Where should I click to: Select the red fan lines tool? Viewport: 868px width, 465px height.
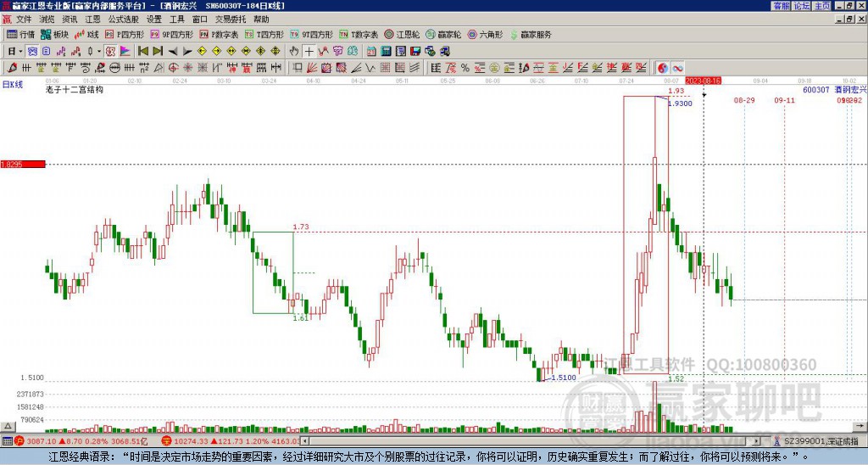click(312, 68)
